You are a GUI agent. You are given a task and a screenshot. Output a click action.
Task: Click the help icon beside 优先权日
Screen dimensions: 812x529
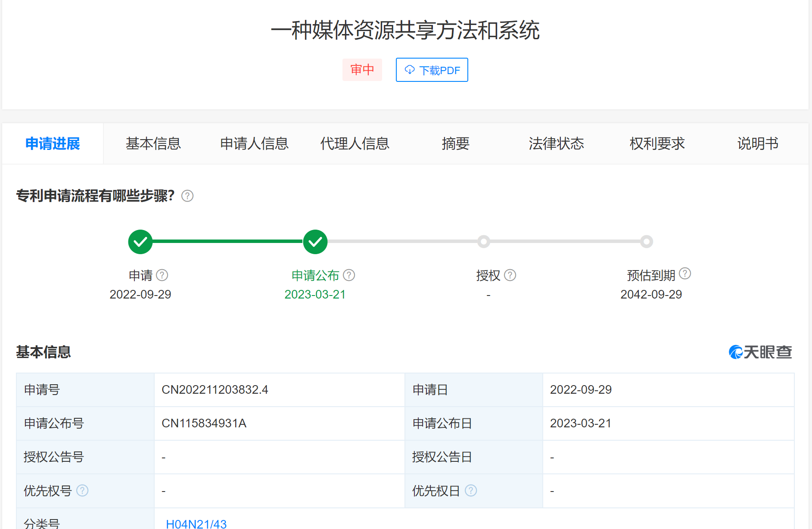tap(471, 490)
